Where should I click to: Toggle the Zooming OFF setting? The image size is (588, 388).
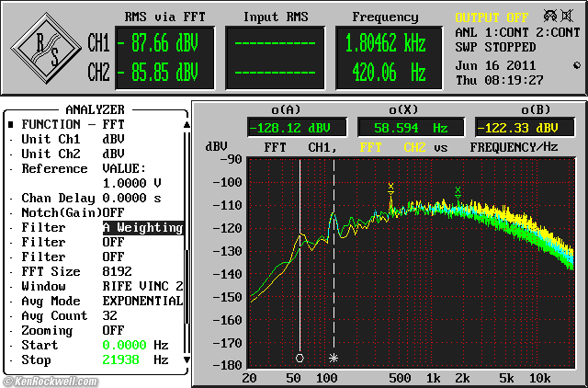(113, 330)
